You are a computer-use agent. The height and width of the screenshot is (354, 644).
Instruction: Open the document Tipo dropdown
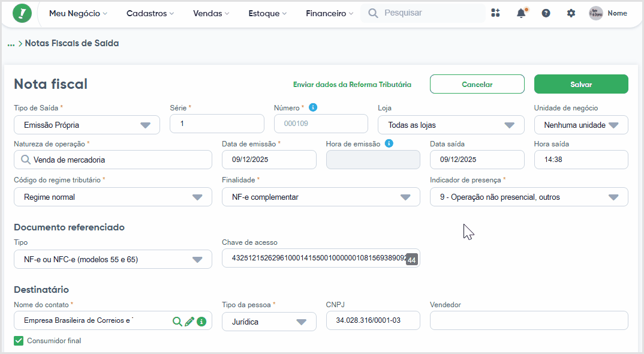click(x=113, y=259)
